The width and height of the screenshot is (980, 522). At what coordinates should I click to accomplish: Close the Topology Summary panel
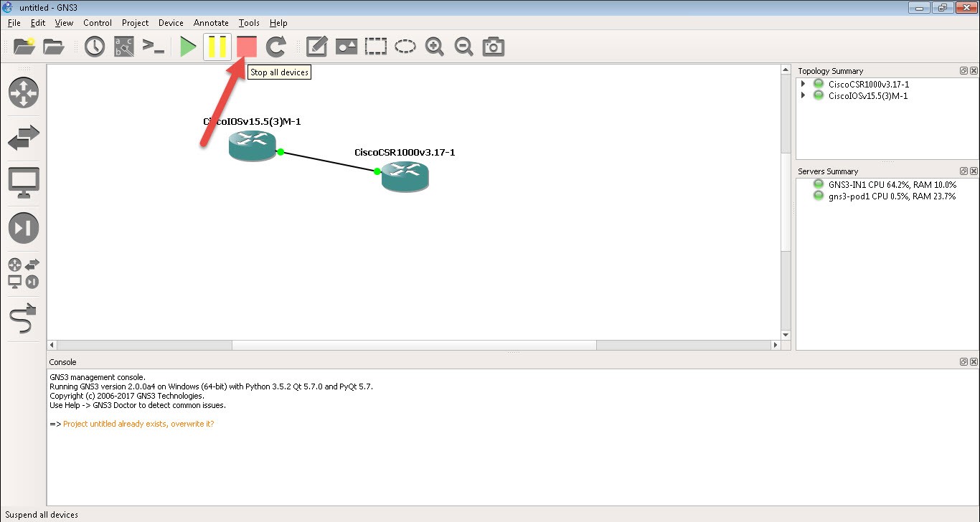pyautogui.click(x=974, y=71)
